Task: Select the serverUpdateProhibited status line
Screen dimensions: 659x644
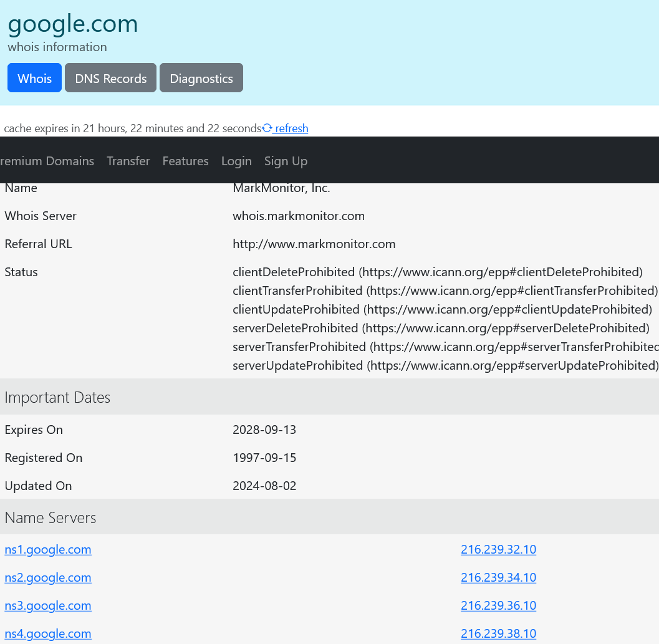Action: click(446, 366)
